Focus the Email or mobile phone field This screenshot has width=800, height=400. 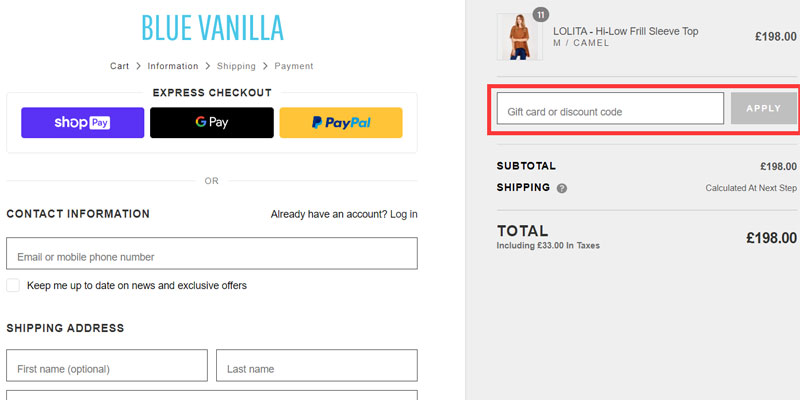tap(212, 254)
